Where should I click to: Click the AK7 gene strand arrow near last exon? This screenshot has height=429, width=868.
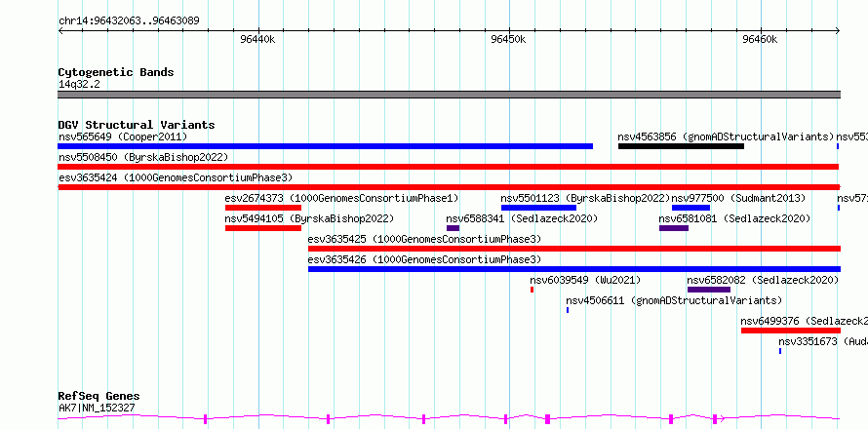pyautogui.click(x=722, y=418)
